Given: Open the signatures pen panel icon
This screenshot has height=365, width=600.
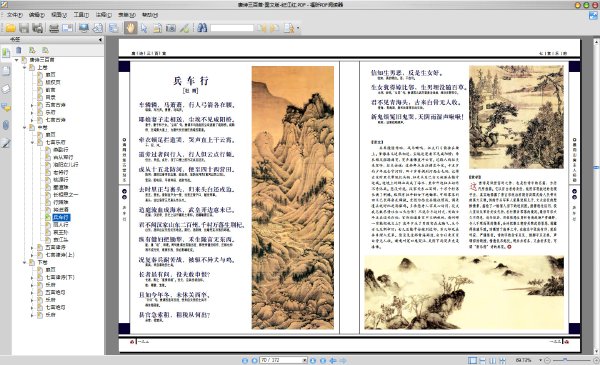Looking at the screenshot, I should [x=6, y=143].
